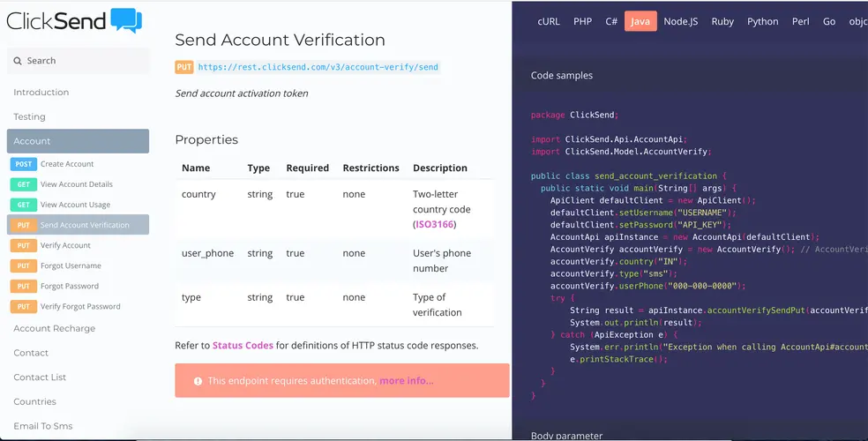Click the orange PUT badge next to endpoint URL

[183, 67]
